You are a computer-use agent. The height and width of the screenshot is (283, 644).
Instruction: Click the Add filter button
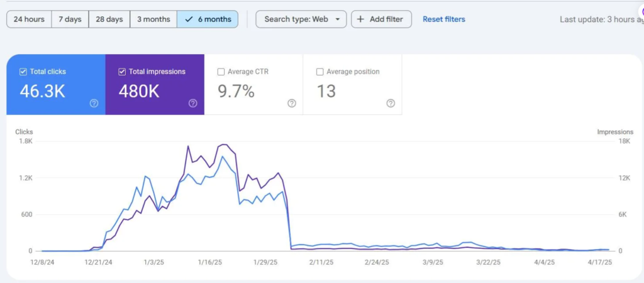click(x=381, y=19)
